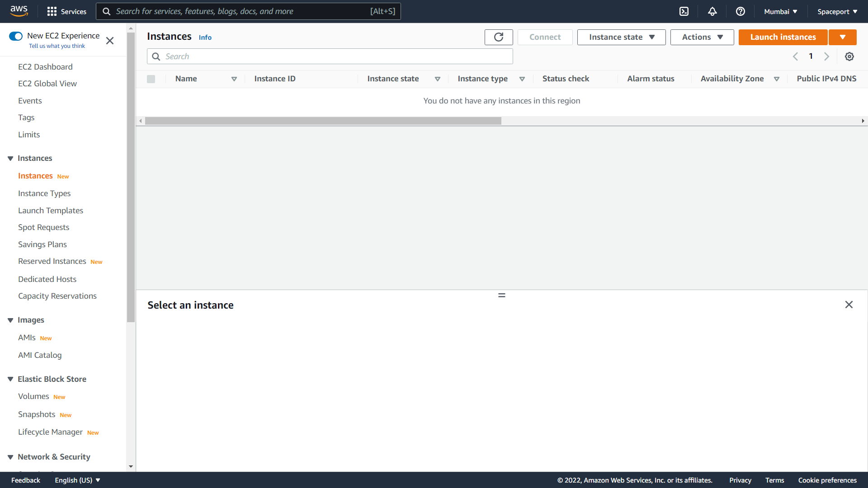Viewport: 868px width, 488px height.
Task: Open Tags in the sidebar
Action: coord(26,117)
